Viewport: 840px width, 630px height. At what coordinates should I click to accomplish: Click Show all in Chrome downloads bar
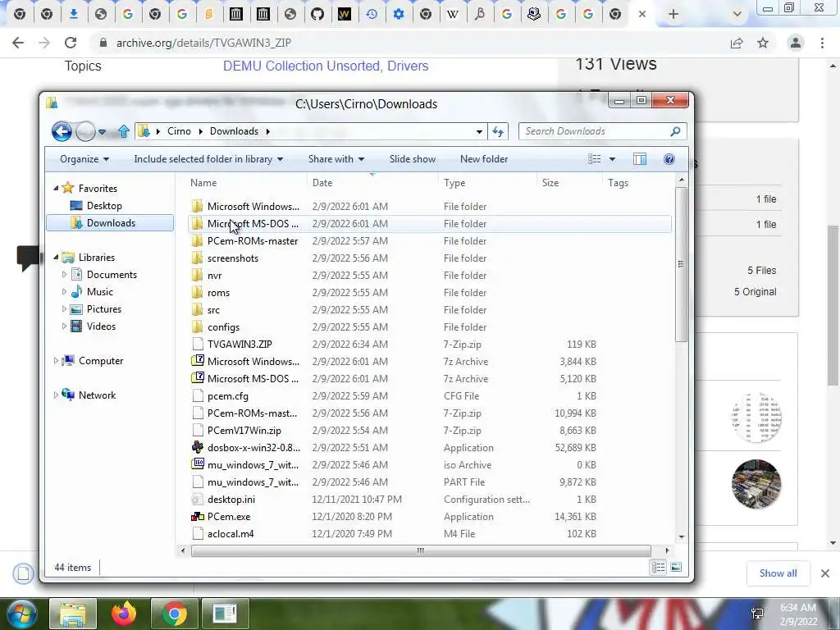[778, 573]
